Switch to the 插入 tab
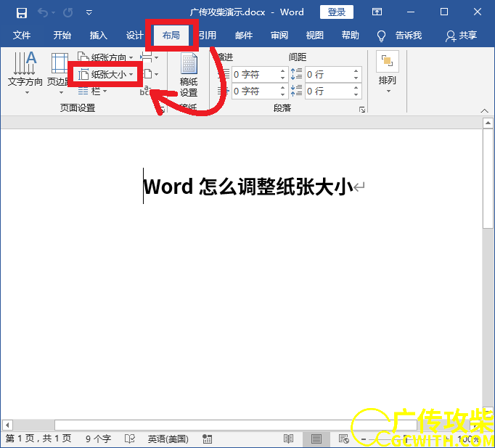Image resolution: width=495 pixels, height=448 pixels. tap(98, 35)
